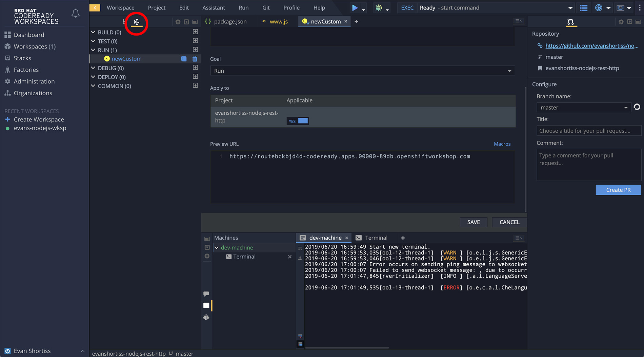The width and height of the screenshot is (644, 357).
Task: Open the Assistant menu
Action: (214, 7)
